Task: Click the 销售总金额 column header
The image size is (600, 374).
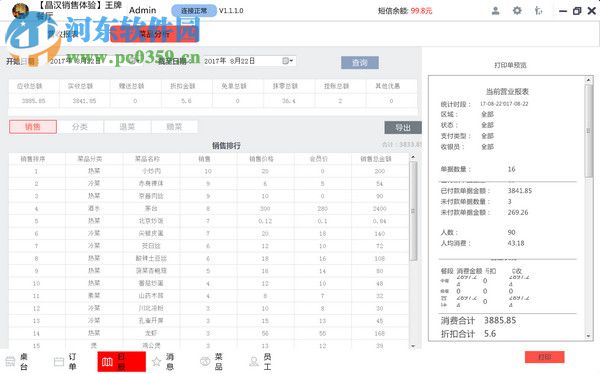Action: pyautogui.click(x=376, y=159)
